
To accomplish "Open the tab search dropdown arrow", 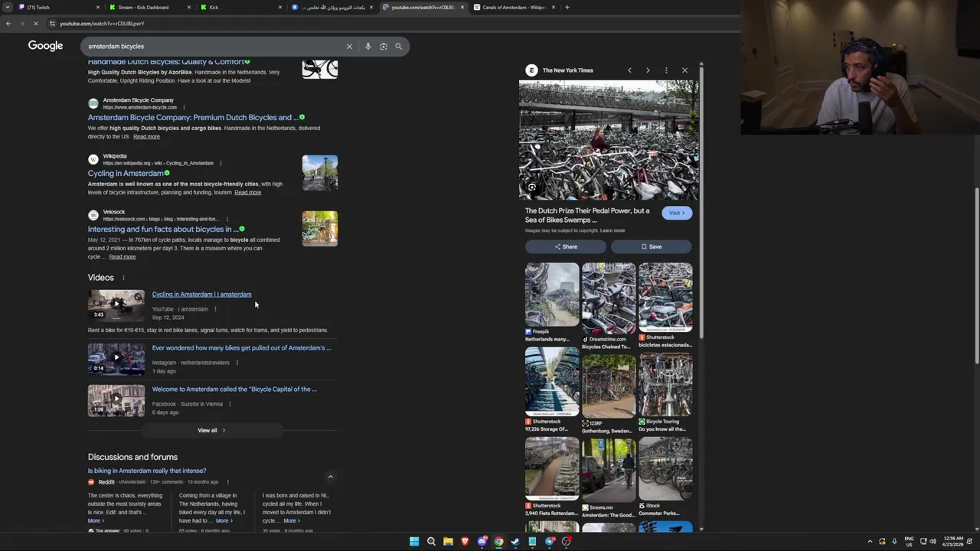I will (x=8, y=8).
